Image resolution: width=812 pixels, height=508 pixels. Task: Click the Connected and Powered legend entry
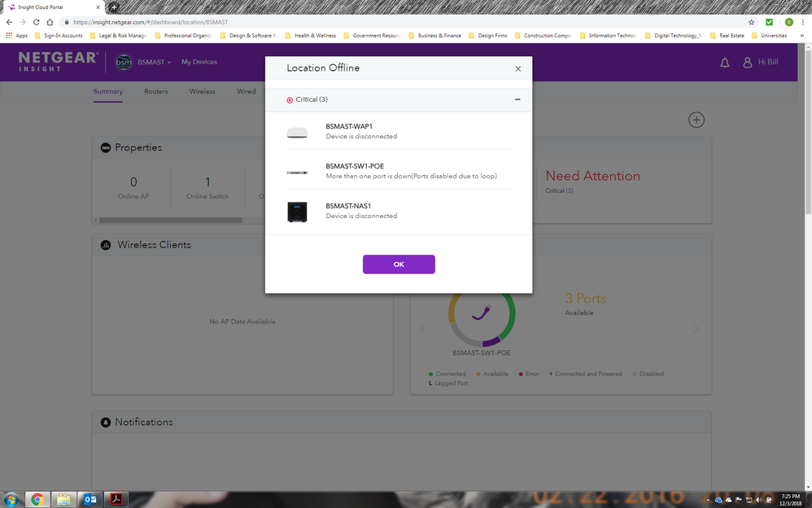585,374
